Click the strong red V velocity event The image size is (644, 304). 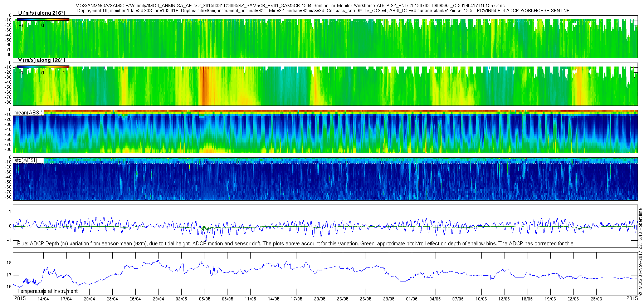pyautogui.click(x=204, y=86)
